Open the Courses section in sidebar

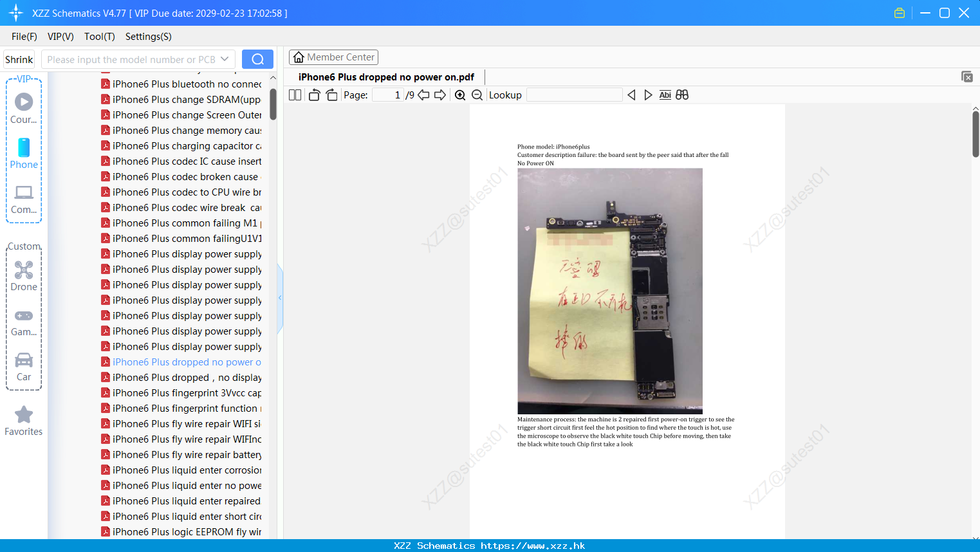pos(24,109)
